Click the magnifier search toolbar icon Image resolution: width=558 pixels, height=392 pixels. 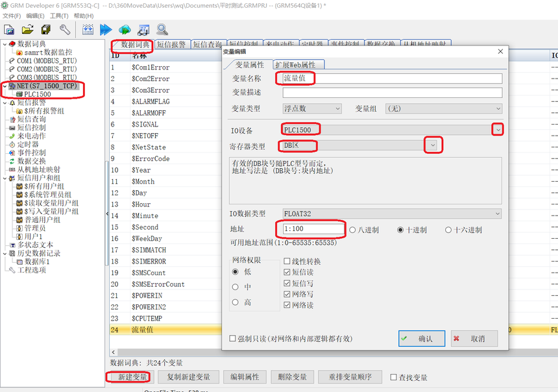pos(162,29)
